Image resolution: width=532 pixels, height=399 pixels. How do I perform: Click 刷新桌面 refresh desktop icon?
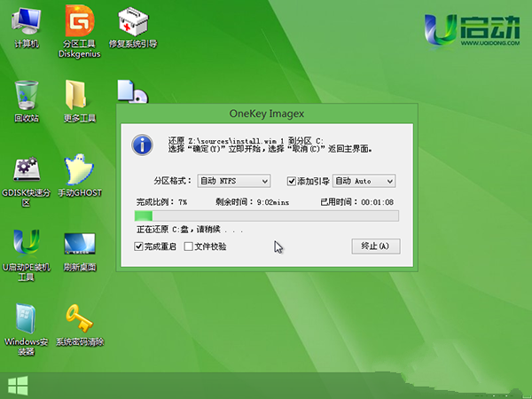[x=79, y=245]
